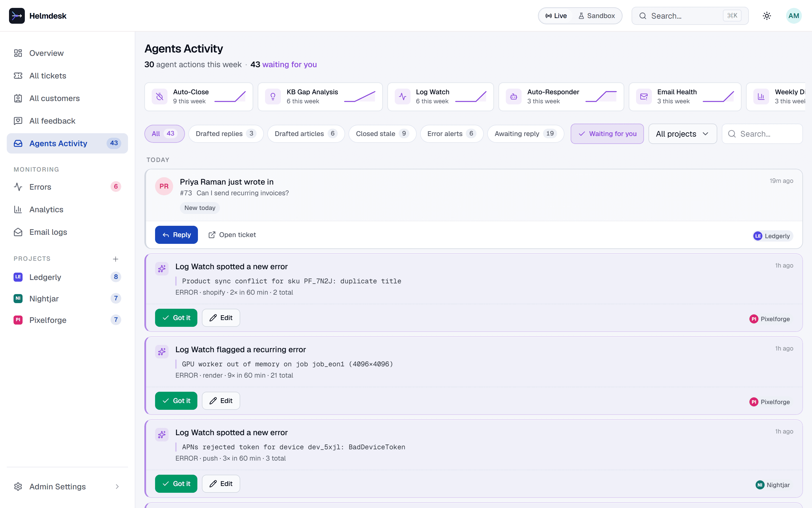Go to All tickets page
Viewport: 812px width, 508px height.
67,76
